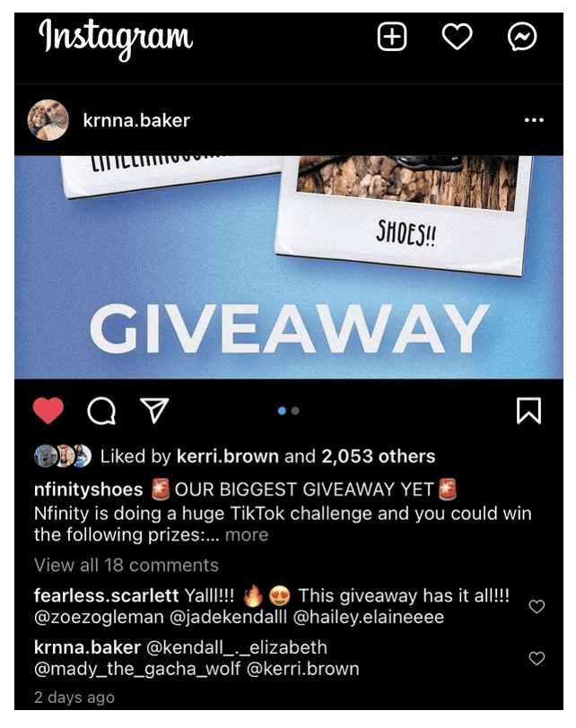The height and width of the screenshot is (728, 576).
Task: Expand View all 18 comments
Action: (x=127, y=565)
